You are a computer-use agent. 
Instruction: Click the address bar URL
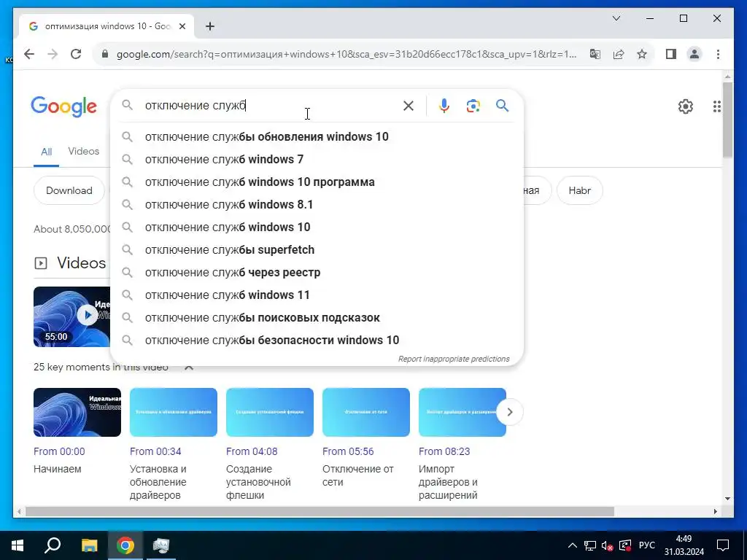pos(347,54)
